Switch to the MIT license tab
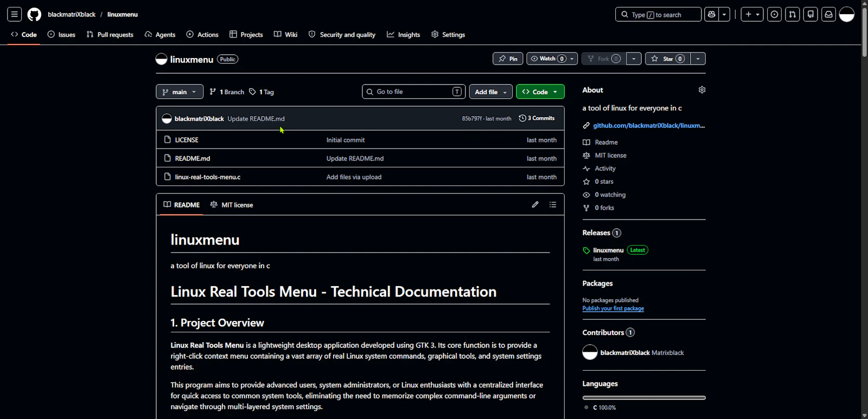 tap(232, 205)
